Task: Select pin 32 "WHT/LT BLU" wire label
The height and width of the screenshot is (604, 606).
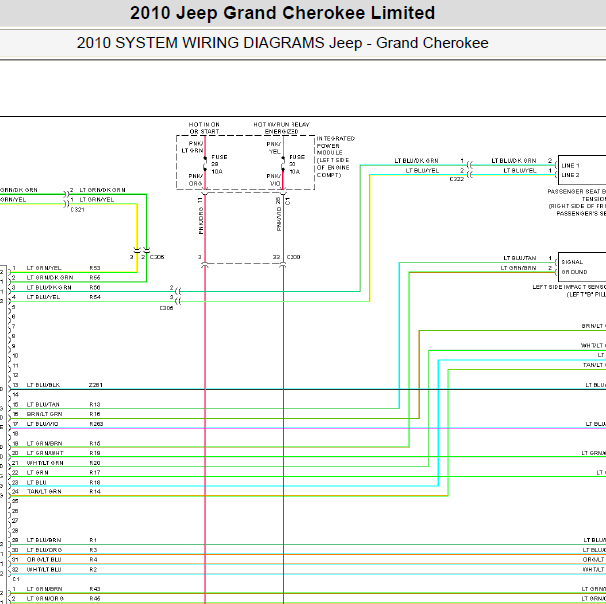Action: (x=44, y=569)
